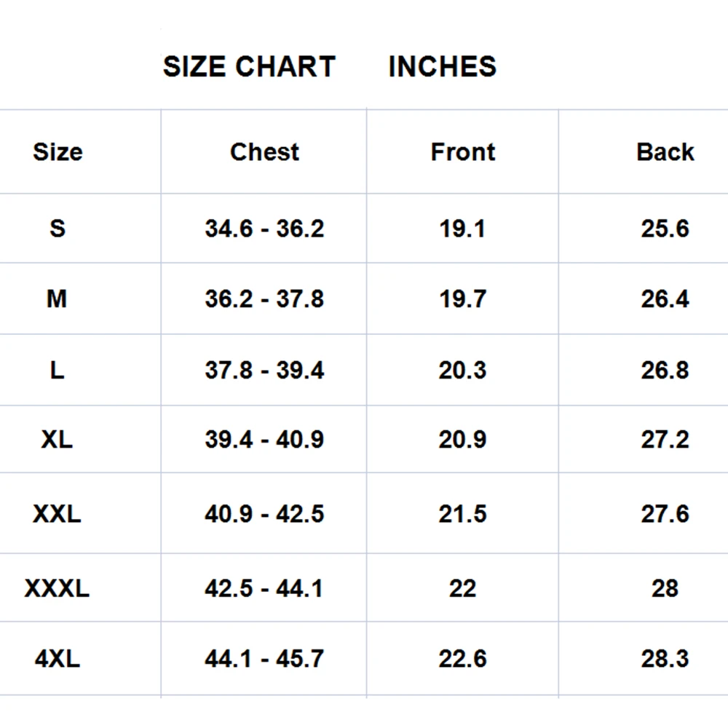Click front measurement 21.5

(462, 514)
